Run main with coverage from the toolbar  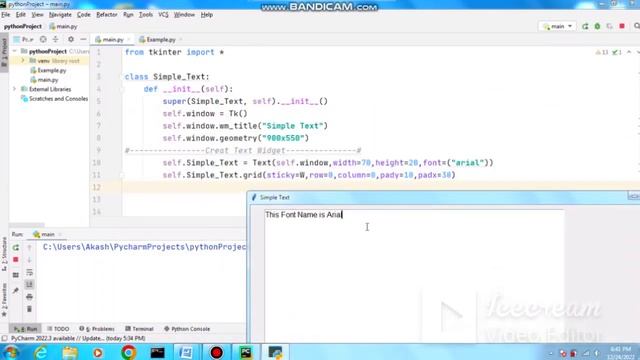click(x=609, y=26)
